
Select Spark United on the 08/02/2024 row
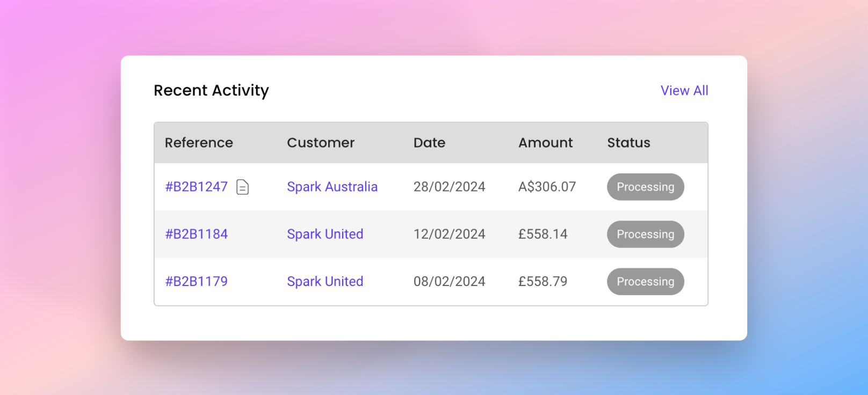pos(324,281)
